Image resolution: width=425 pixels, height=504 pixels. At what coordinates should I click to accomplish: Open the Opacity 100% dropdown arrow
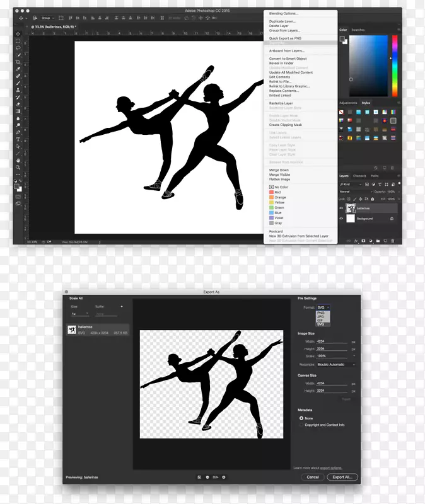399,192
